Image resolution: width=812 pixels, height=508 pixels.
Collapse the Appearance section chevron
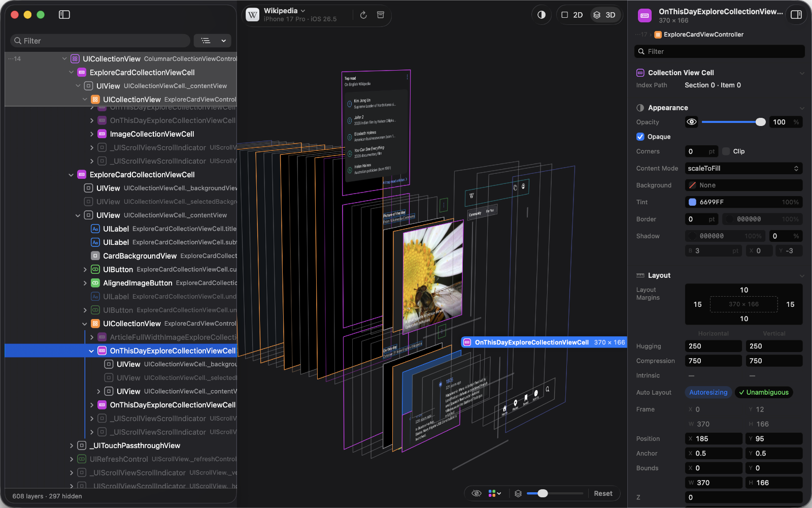click(802, 108)
